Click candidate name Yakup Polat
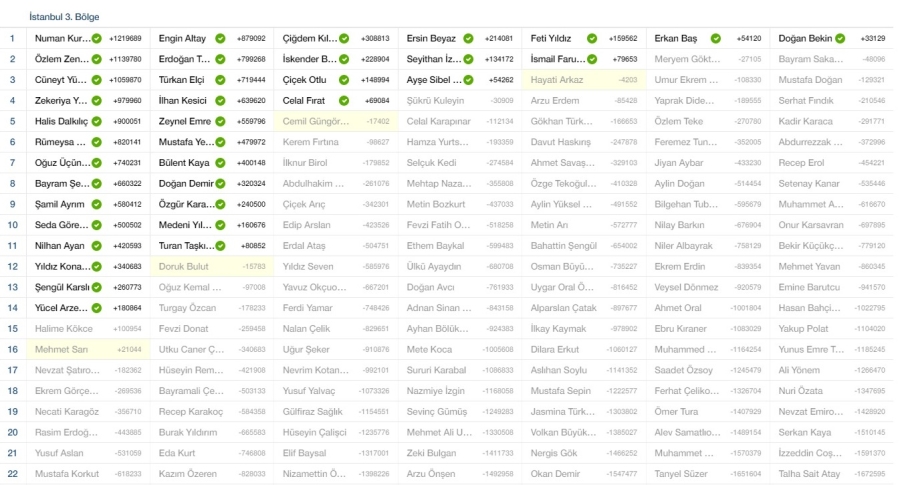The image size is (900, 485). (804, 328)
